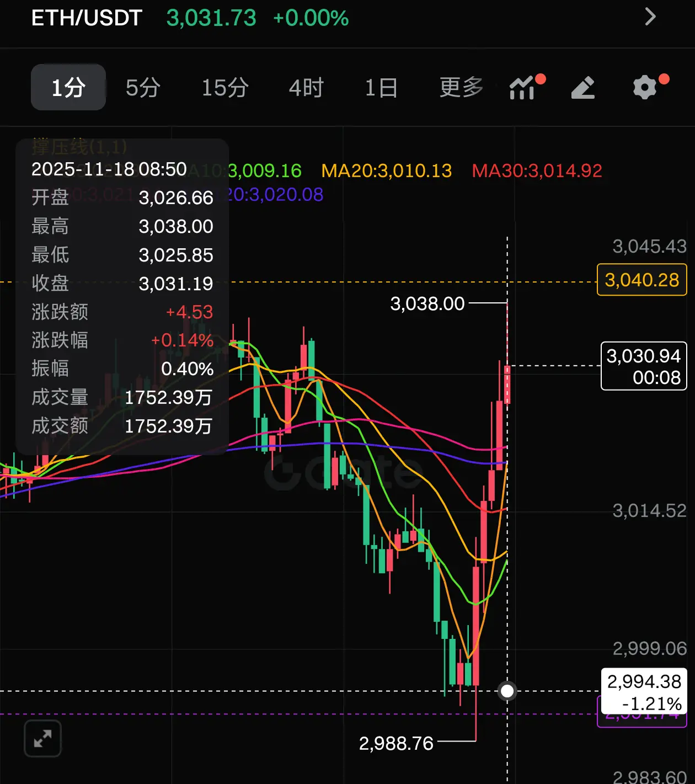Tap the 最低 3,025.85 row
Viewport: 695px width, 784px height.
[122, 255]
